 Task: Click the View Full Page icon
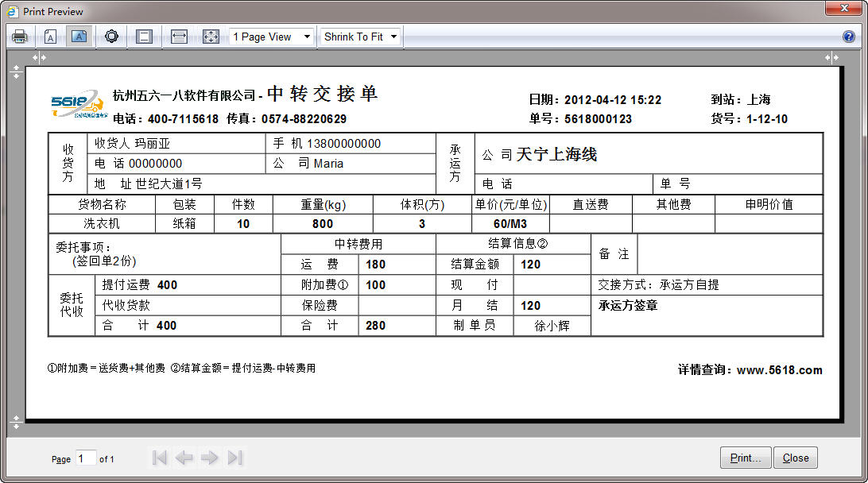tap(211, 37)
